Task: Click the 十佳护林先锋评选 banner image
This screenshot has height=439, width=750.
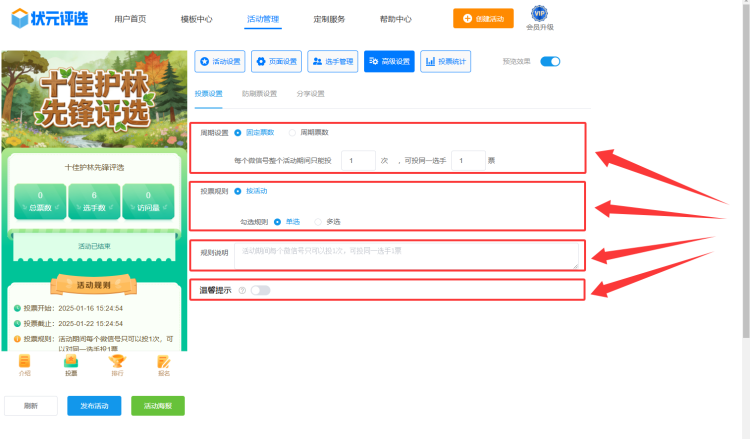Action: point(94,99)
